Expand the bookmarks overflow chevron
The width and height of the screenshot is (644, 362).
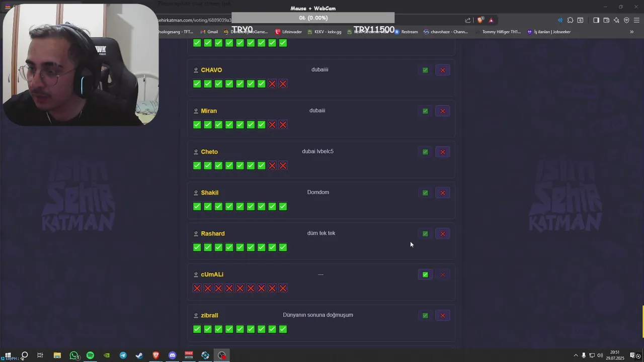632,32
